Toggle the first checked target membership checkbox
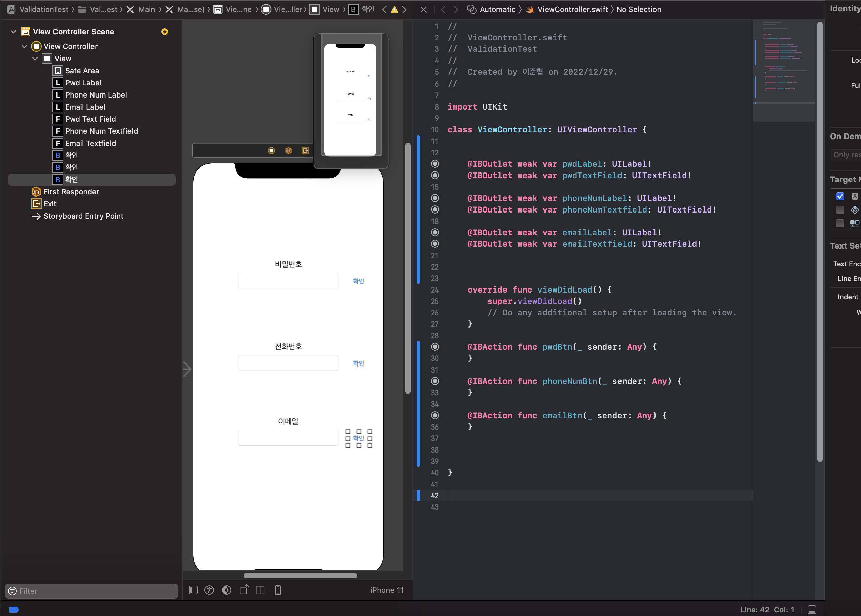The image size is (861, 616). pyautogui.click(x=840, y=196)
